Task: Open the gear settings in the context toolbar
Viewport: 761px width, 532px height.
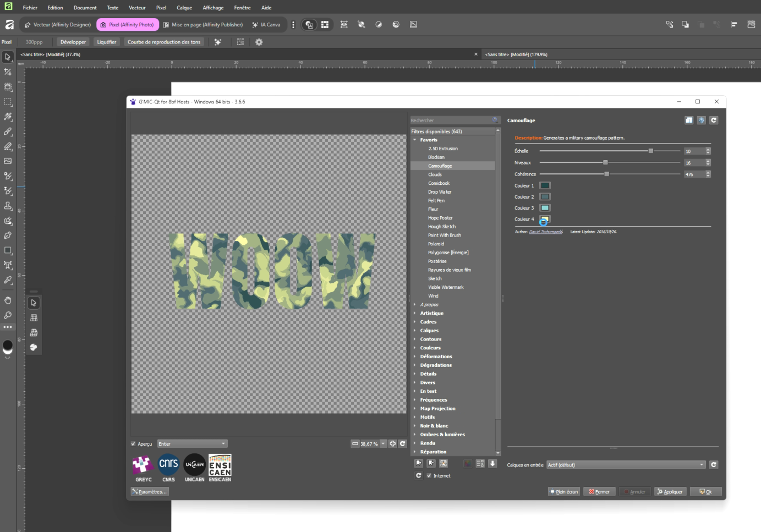Action: (259, 42)
